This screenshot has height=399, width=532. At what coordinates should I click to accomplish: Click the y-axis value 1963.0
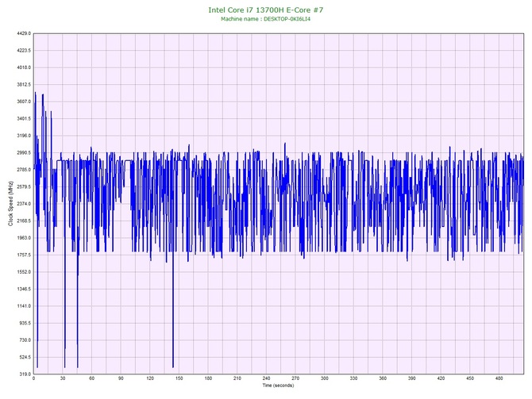pyautogui.click(x=24, y=238)
